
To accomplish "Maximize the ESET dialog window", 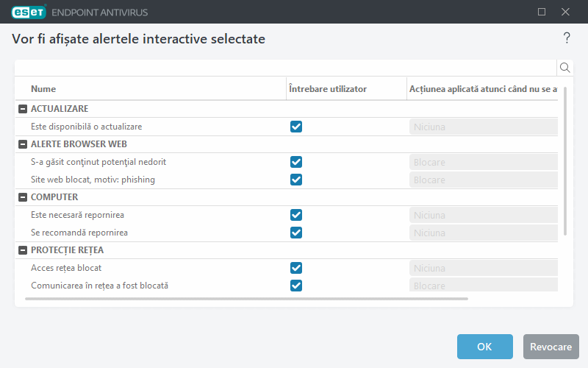I will tap(542, 12).
